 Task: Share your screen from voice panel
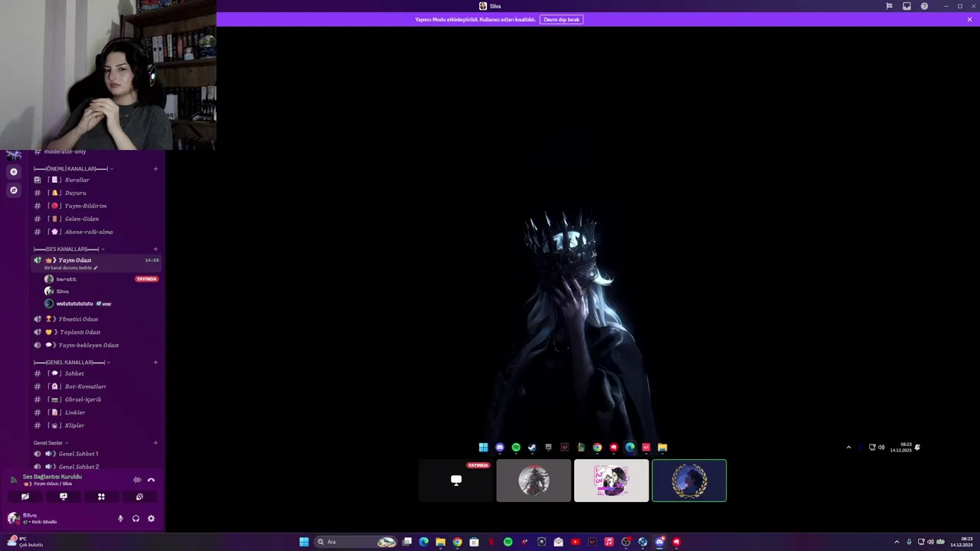tap(64, 497)
